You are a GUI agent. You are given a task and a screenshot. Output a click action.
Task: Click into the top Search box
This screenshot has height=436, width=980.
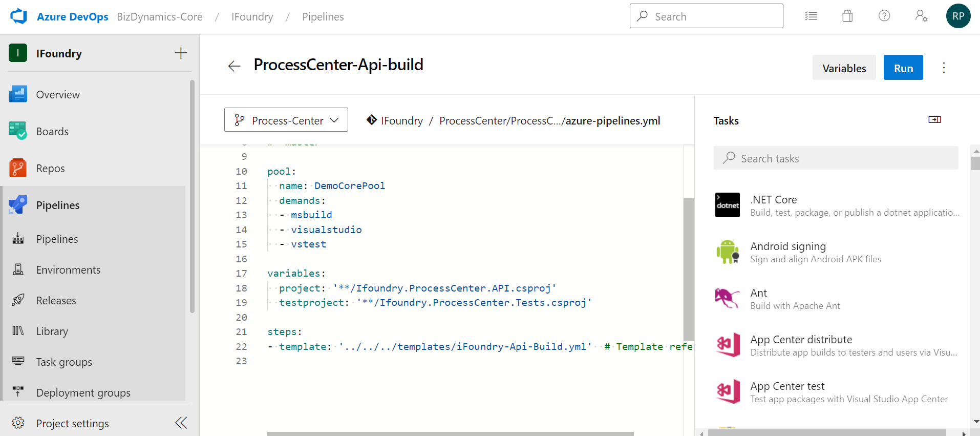point(706,16)
